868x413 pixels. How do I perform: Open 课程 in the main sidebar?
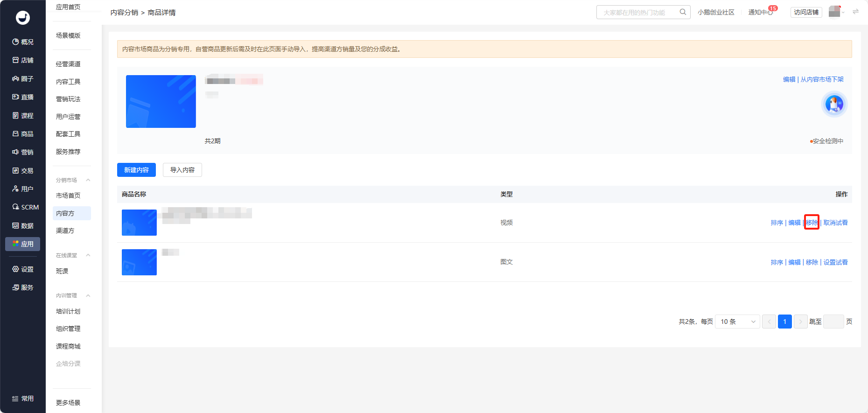[23, 116]
